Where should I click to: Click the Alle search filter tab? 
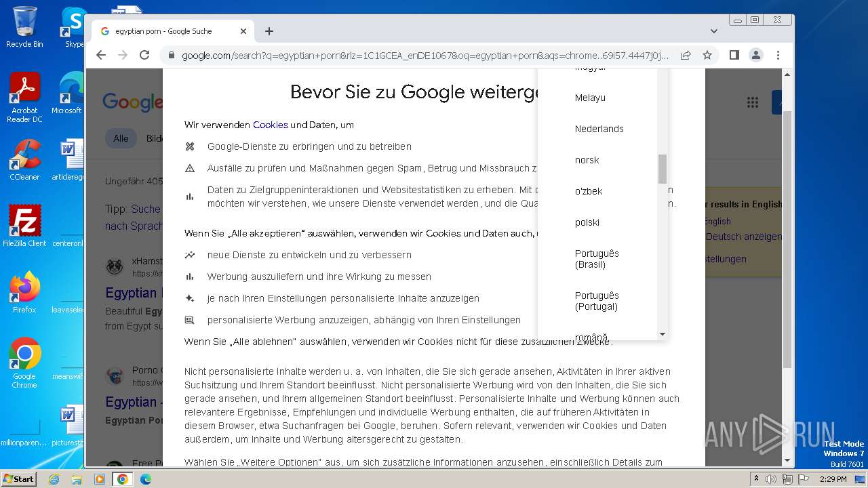121,138
